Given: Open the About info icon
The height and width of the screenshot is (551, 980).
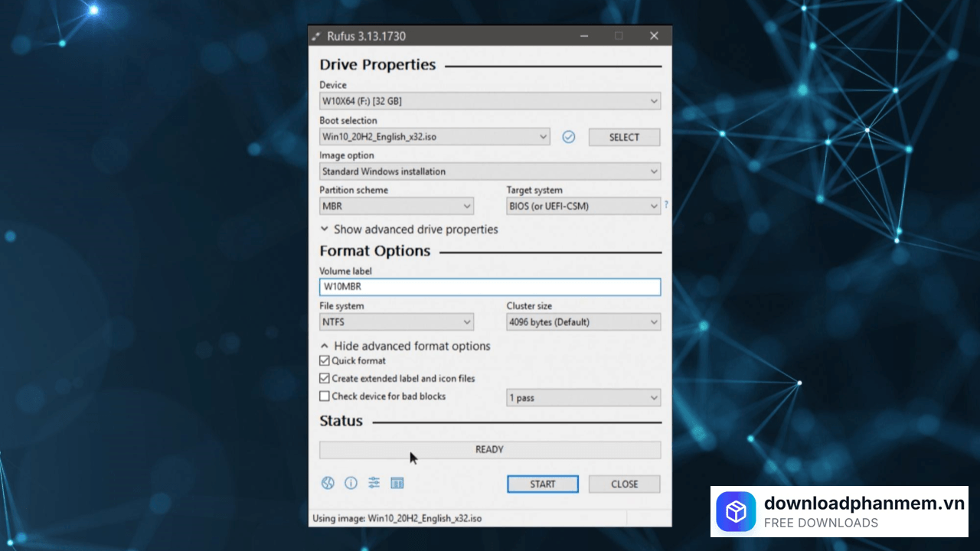Looking at the screenshot, I should click(351, 483).
